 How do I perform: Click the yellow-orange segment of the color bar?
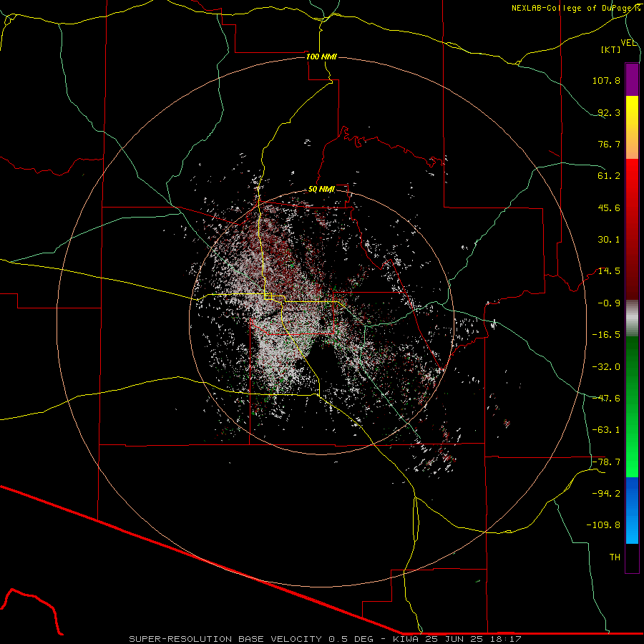pos(632,127)
